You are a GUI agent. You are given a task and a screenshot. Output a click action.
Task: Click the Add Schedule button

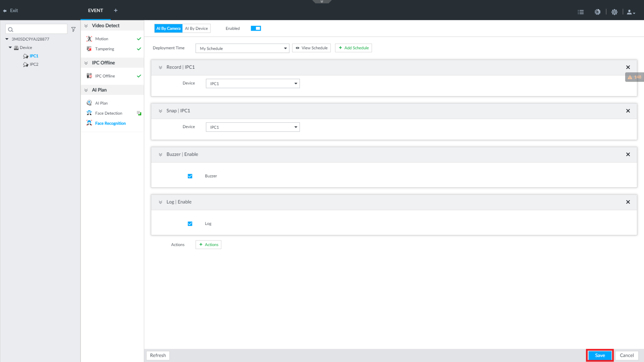pyautogui.click(x=353, y=48)
